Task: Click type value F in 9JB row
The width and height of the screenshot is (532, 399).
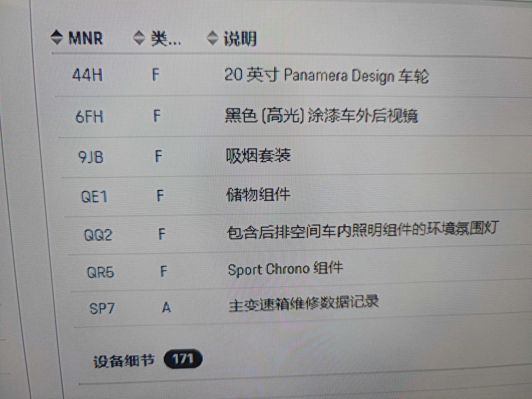Action: [158, 156]
